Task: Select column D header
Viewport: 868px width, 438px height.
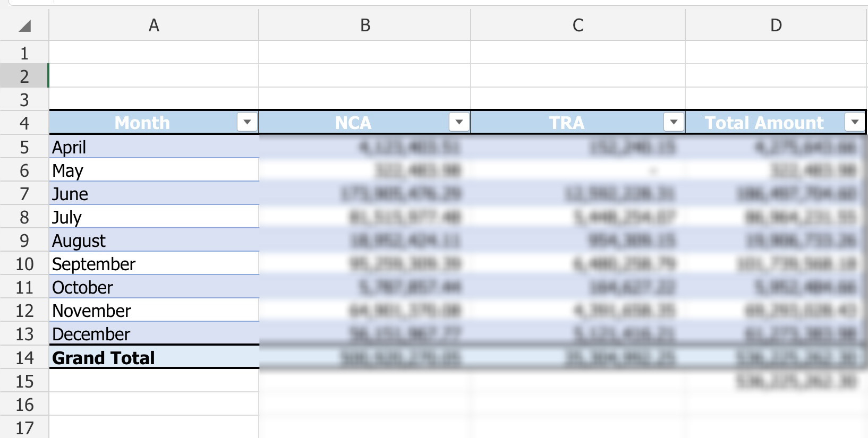Action: point(776,25)
